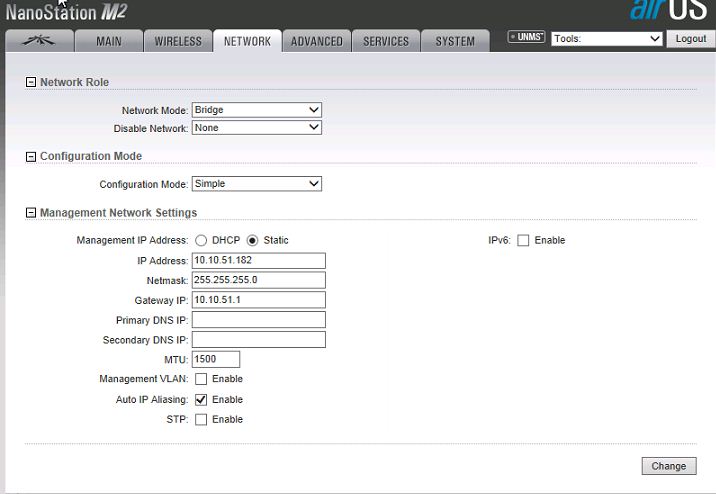Collapse the Configuration Mode section
This screenshot has height=494, width=716.
pos(30,157)
